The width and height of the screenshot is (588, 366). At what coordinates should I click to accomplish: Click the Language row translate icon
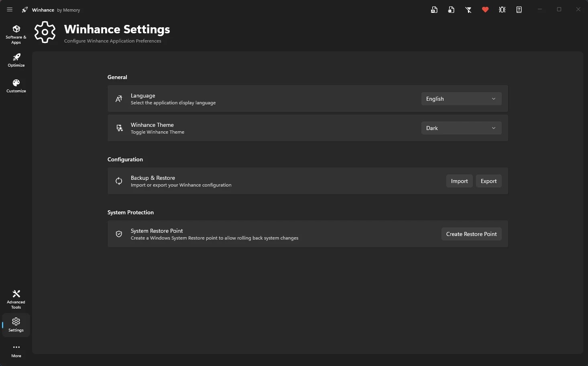(119, 99)
